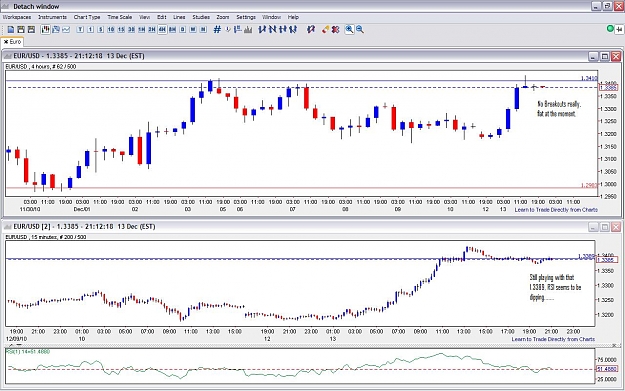Maximize the EUR/USD [2] chart window

[605, 227]
